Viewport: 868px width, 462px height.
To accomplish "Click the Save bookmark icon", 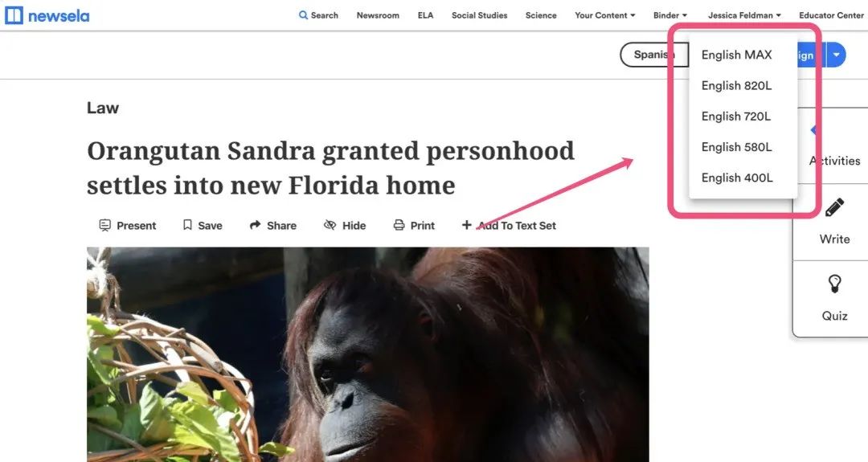I will (187, 225).
